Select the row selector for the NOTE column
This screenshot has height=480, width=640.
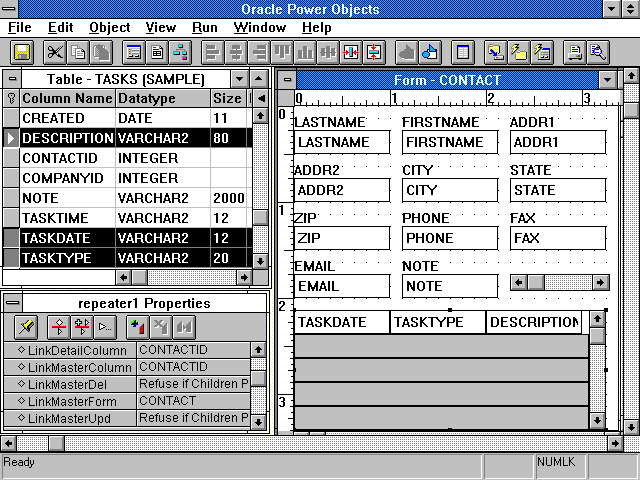[x=11, y=198]
